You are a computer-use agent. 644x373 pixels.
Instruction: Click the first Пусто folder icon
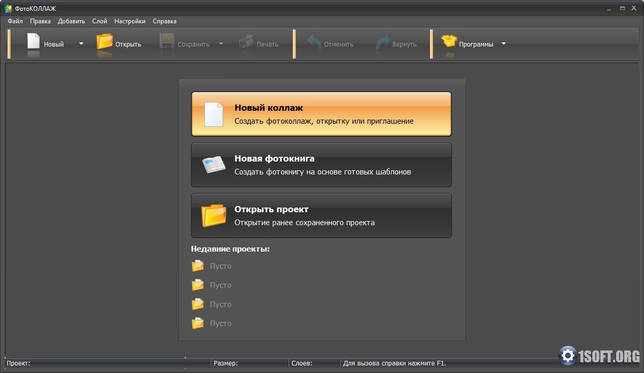[198, 266]
